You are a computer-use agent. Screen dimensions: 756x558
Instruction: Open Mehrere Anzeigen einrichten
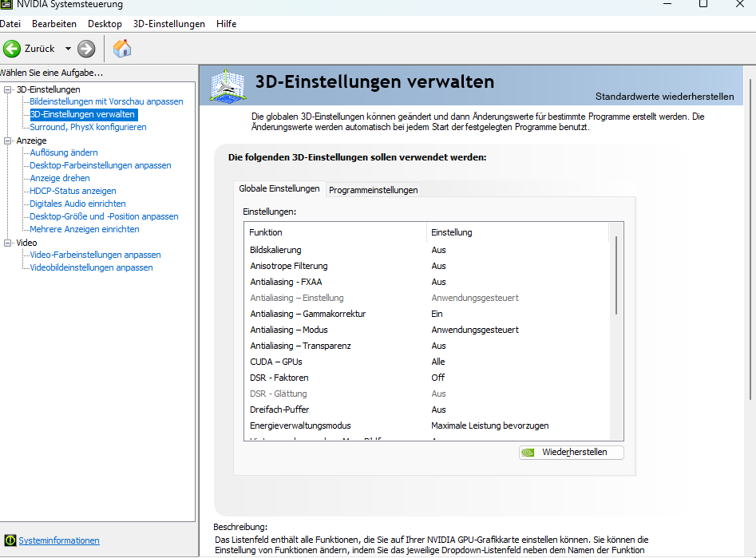(85, 230)
